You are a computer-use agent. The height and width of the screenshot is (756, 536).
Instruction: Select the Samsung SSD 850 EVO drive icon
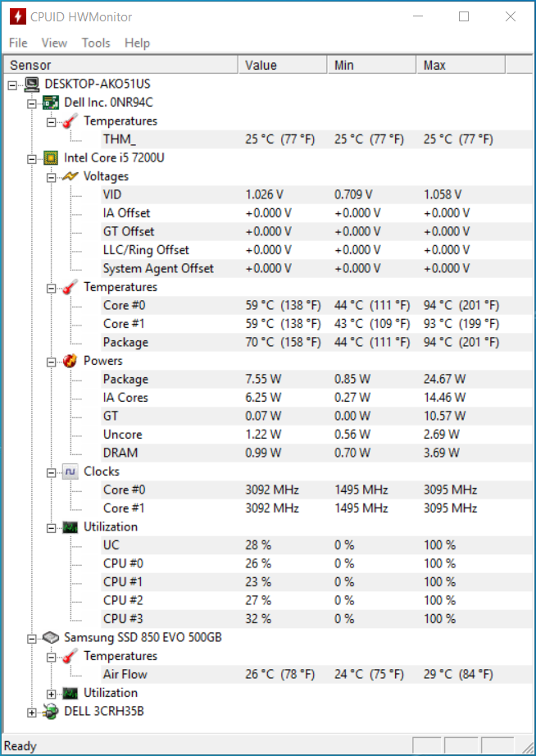(x=51, y=638)
